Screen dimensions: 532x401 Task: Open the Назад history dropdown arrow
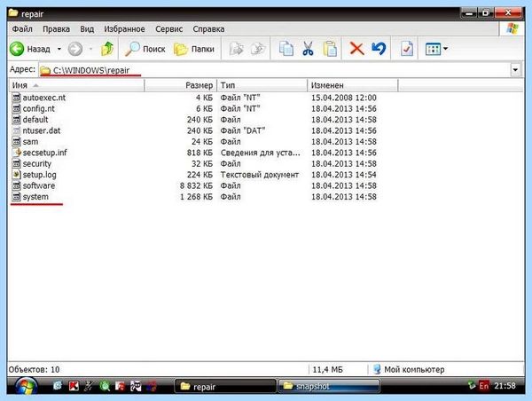[59, 49]
